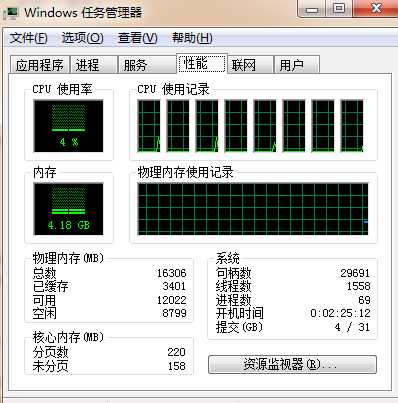
Task: Open the 查看(V) menu
Action: 137,38
